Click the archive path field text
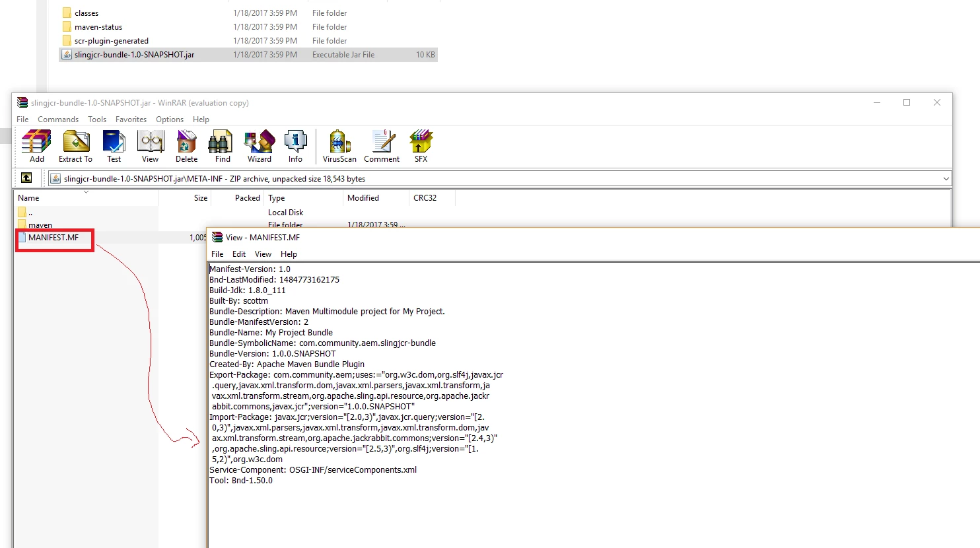Viewport: 980px width, 548px height. coord(215,179)
